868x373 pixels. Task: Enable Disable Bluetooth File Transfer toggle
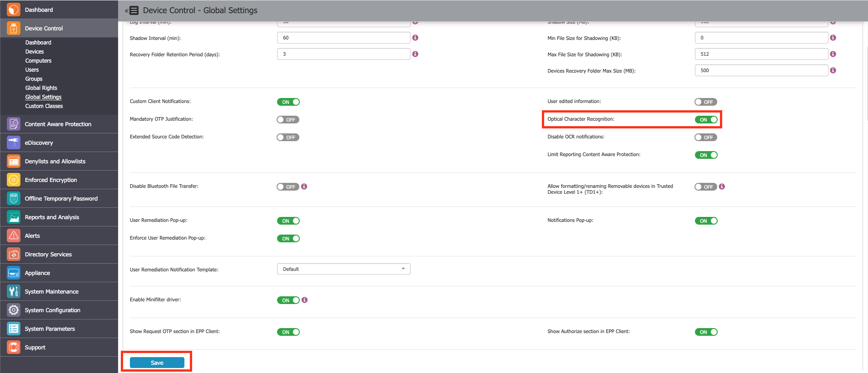pyautogui.click(x=288, y=187)
